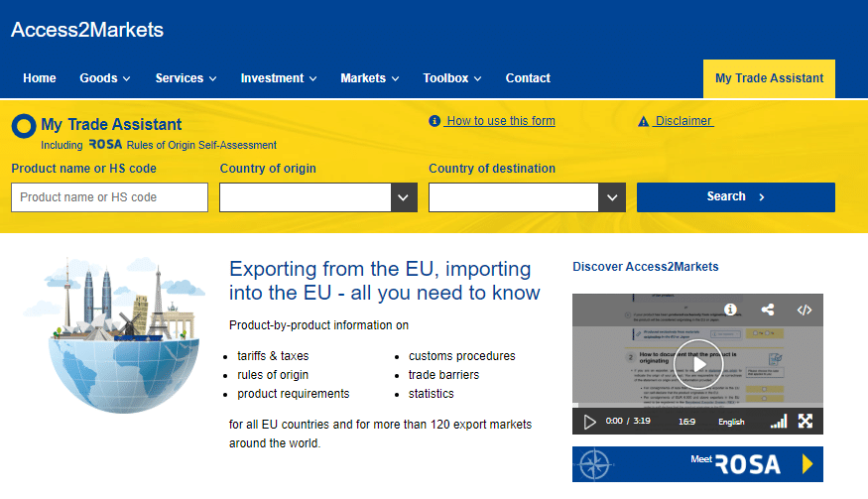The height and width of the screenshot is (499, 868).
Task: Open the How to use this form link
Action: click(500, 121)
